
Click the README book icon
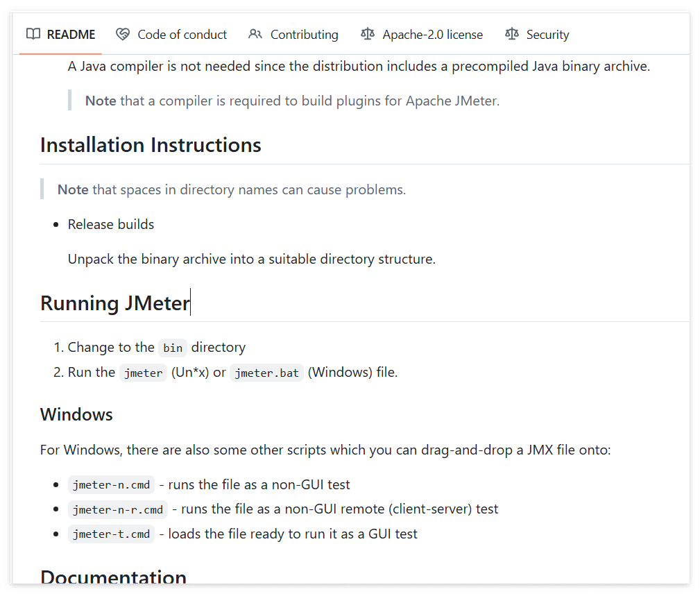[33, 34]
